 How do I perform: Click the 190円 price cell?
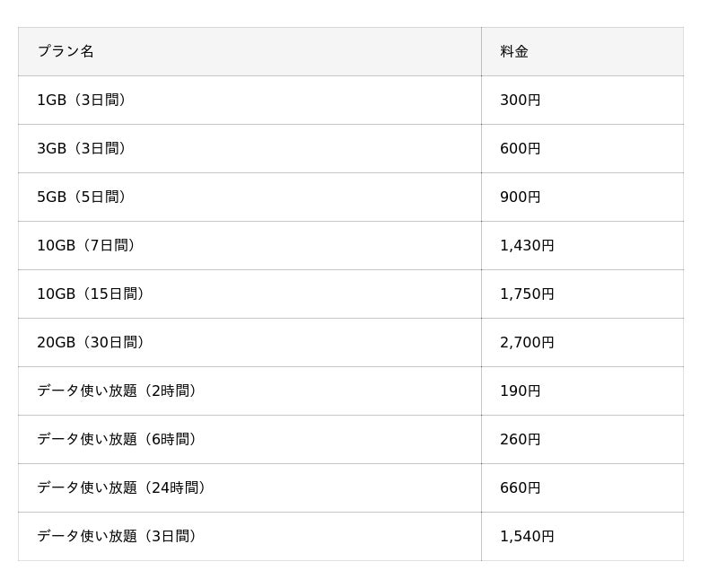[521, 391]
